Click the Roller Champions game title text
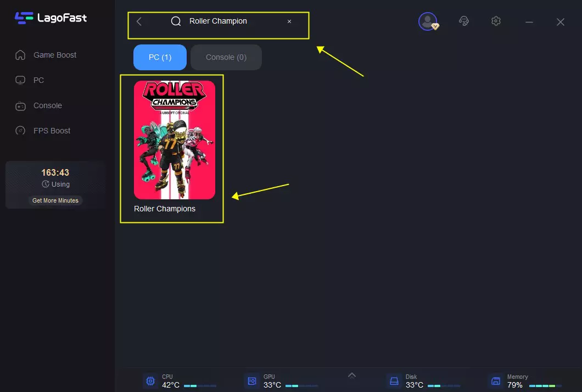Viewport: 582px width, 392px height. click(165, 209)
